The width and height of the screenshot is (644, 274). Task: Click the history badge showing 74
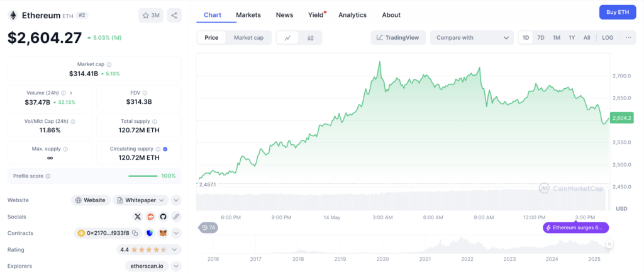209,227
